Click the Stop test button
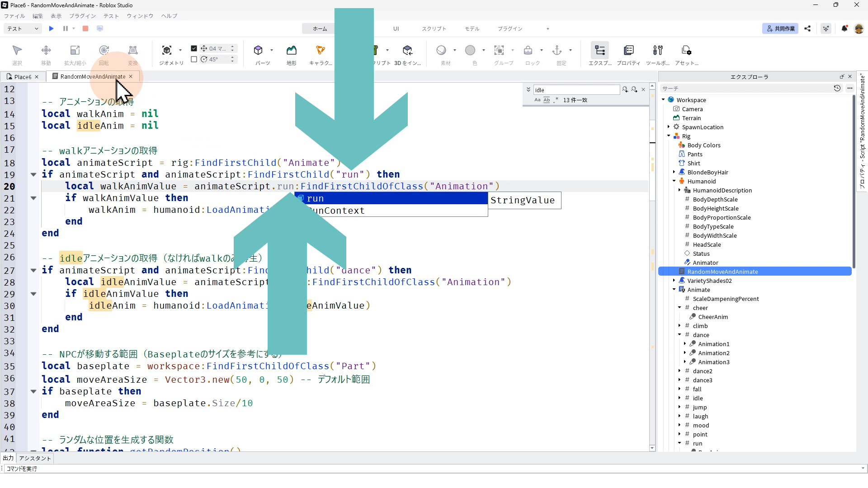The height and width of the screenshot is (488, 868). [85, 28]
